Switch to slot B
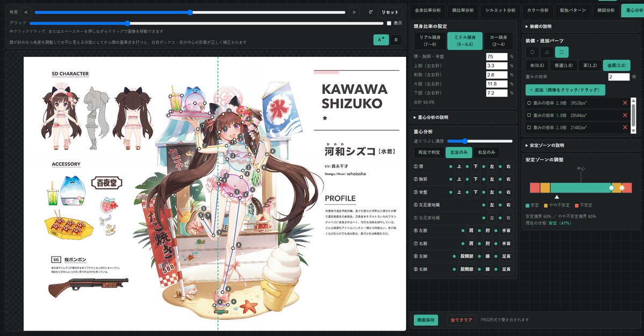The height and width of the screenshot is (336, 644). coord(396,40)
